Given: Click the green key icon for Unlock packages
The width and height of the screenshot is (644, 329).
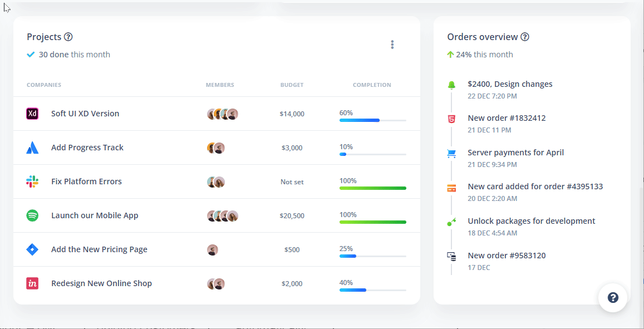Looking at the screenshot, I should [x=451, y=222].
